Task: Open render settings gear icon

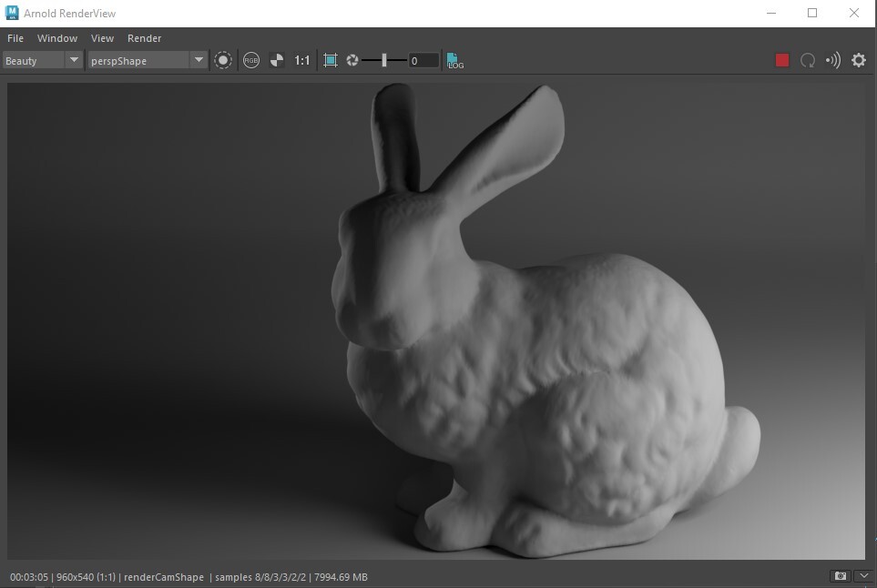Action: tap(858, 61)
